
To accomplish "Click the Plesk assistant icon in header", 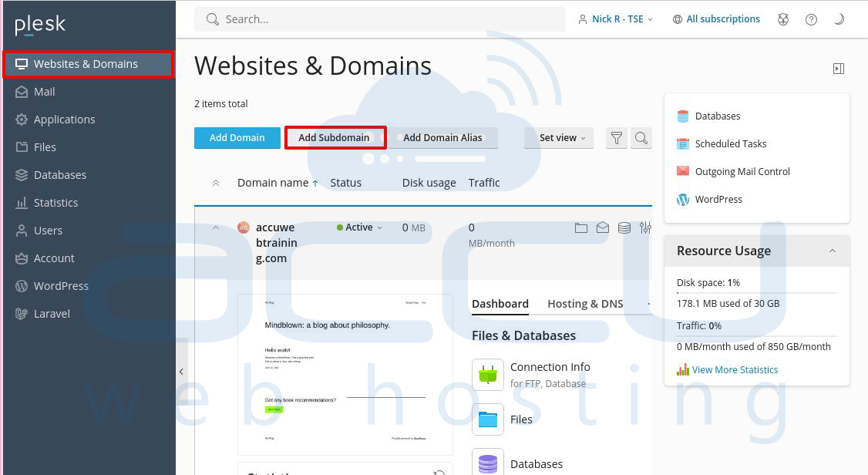I will 782,19.
